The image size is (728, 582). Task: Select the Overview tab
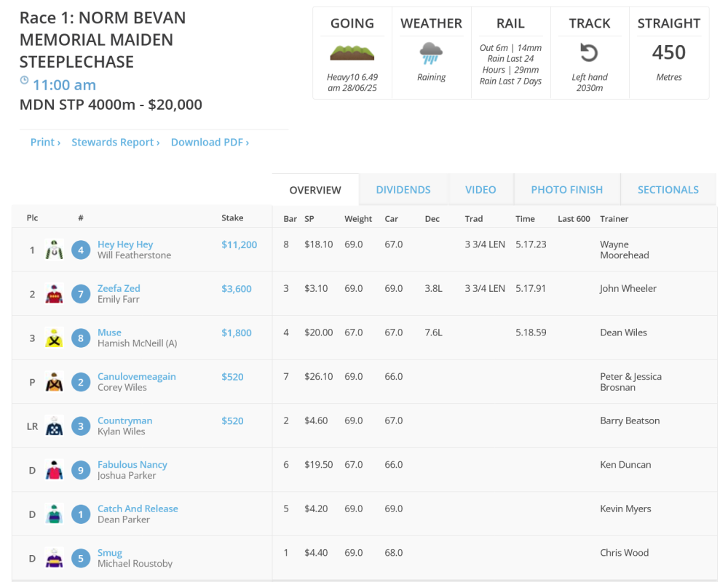[314, 189]
